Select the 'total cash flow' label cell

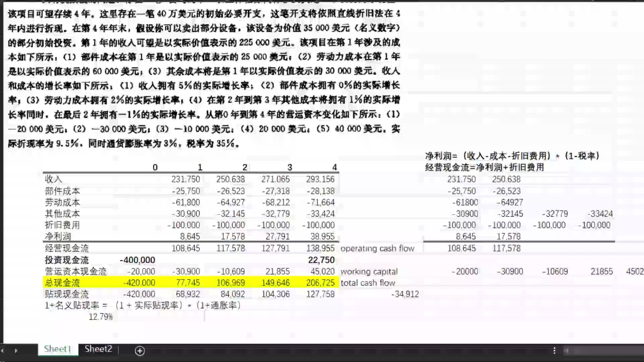[x=368, y=283]
